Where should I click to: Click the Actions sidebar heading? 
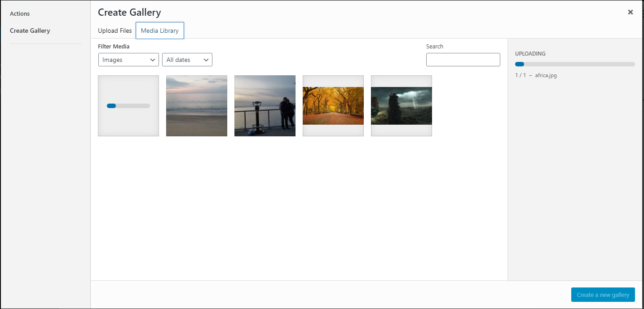(x=20, y=14)
